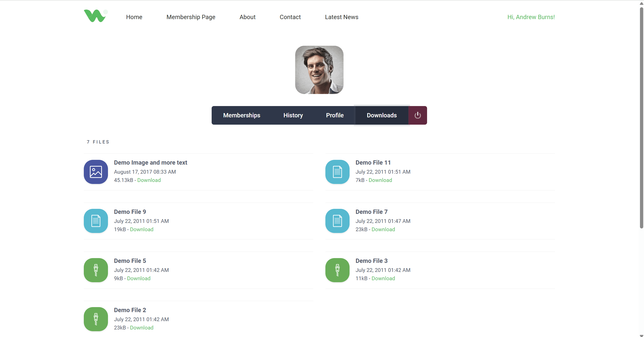Click the logout power icon
644x337 pixels.
(417, 115)
